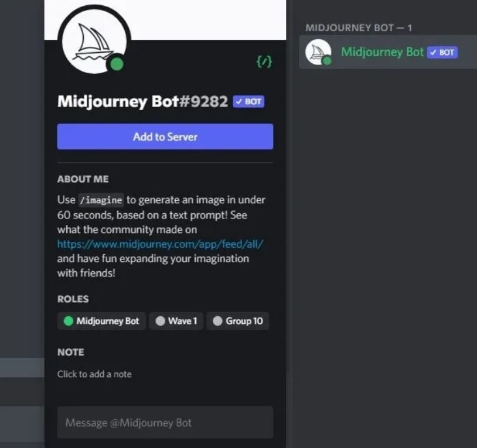Click the slash commands badge icon

pos(264,61)
